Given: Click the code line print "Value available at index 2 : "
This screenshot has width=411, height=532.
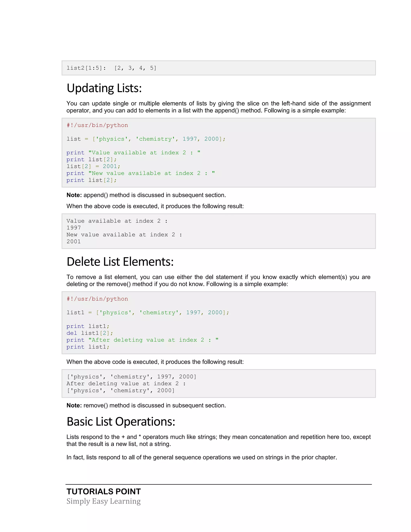Looking at the screenshot, I should [x=133, y=153].
